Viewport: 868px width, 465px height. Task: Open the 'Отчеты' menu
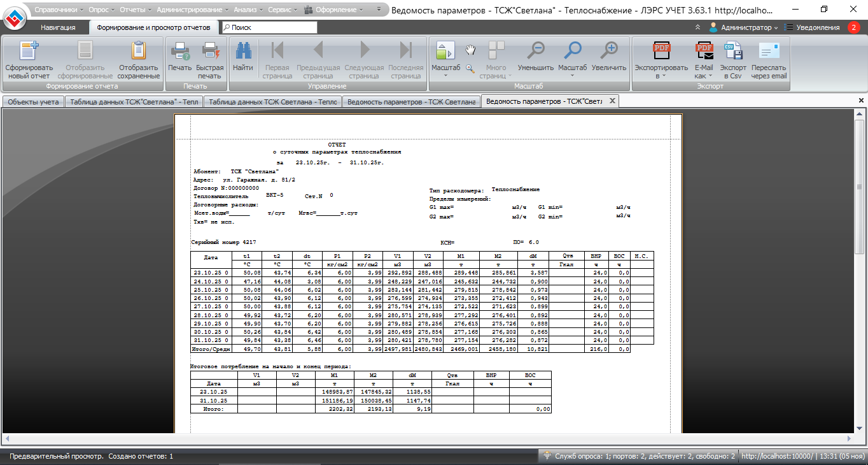point(132,10)
